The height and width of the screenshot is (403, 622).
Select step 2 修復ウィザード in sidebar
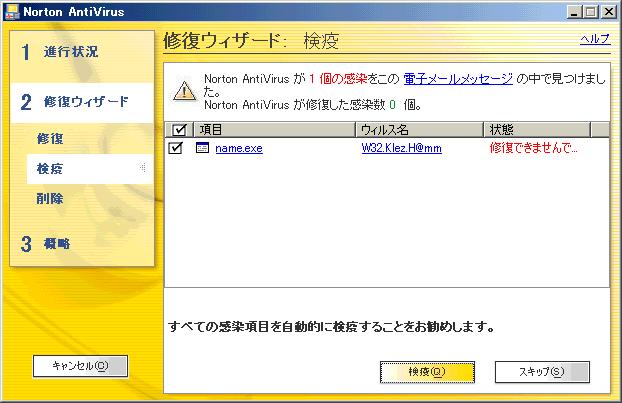point(82,102)
